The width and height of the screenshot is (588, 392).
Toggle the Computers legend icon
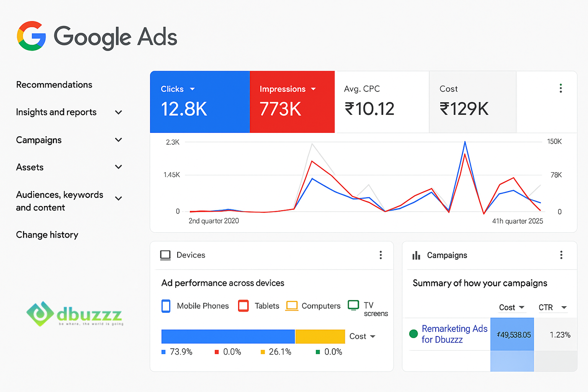point(292,306)
